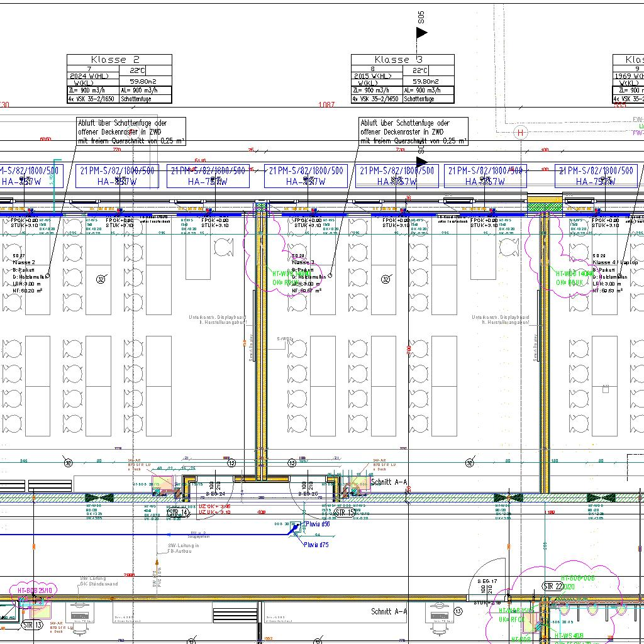Click the S05 section arrow marker at top
The image size is (644, 644).
click(421, 32)
